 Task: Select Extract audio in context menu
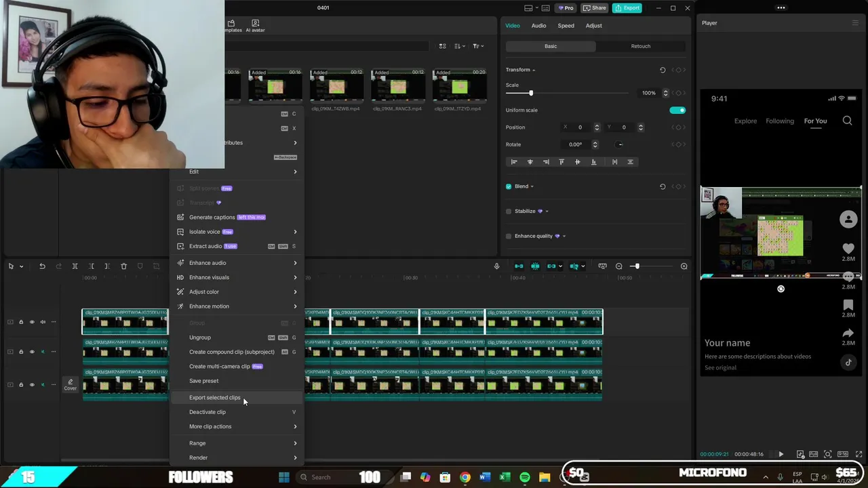(235, 246)
